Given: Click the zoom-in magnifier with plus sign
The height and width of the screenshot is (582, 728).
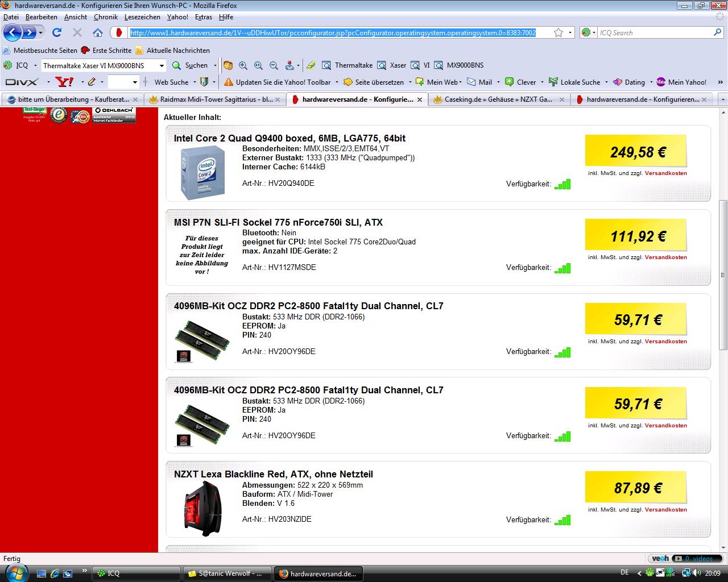Looking at the screenshot, I should pyautogui.click(x=243, y=65).
